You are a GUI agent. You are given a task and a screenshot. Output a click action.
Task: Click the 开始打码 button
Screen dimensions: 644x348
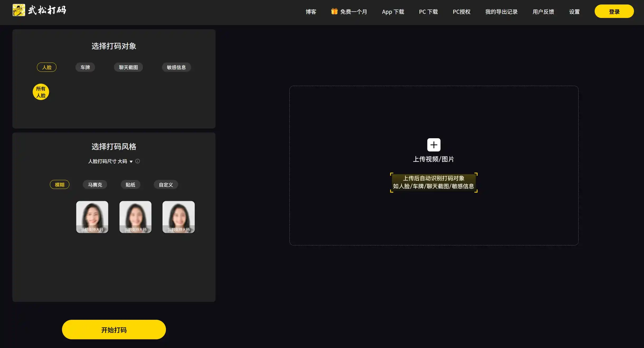[x=114, y=330]
